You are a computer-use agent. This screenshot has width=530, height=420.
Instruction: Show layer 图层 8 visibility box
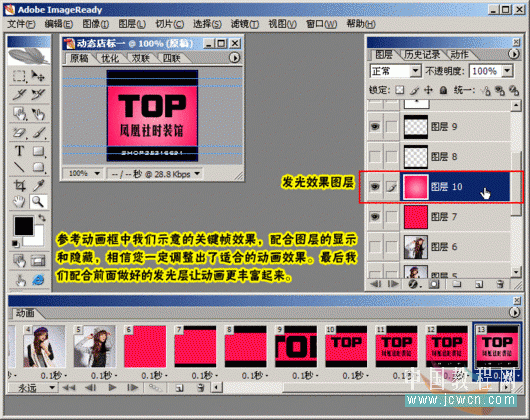click(375, 156)
